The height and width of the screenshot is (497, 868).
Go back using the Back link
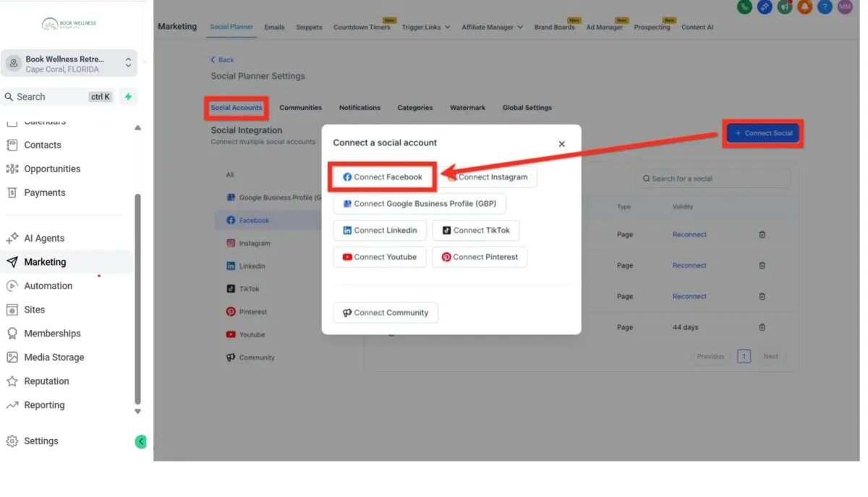coord(222,60)
